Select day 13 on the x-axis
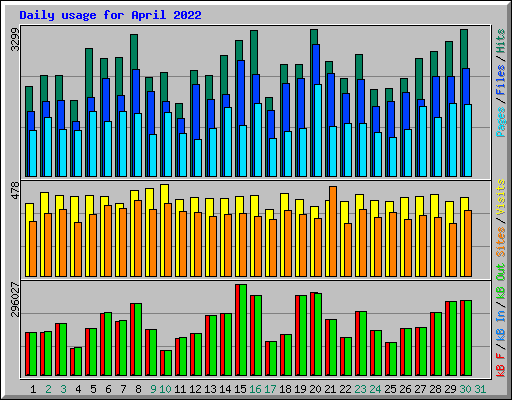512x400 pixels. [210, 389]
